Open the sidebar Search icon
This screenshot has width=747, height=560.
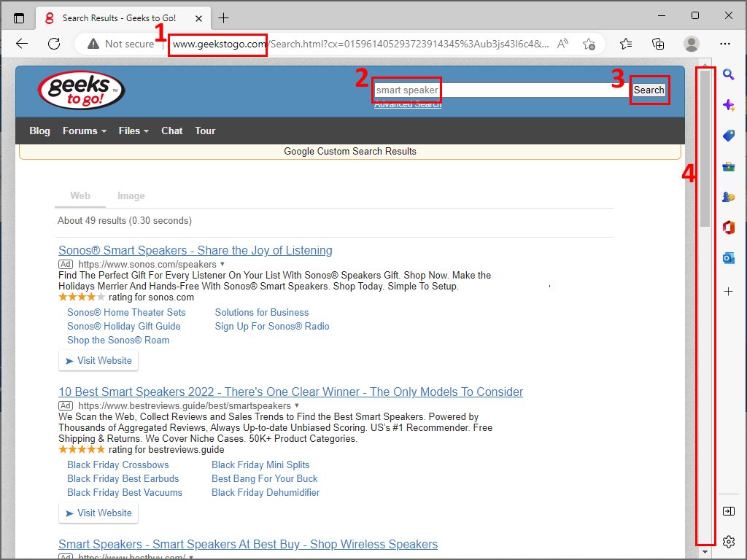[x=729, y=74]
